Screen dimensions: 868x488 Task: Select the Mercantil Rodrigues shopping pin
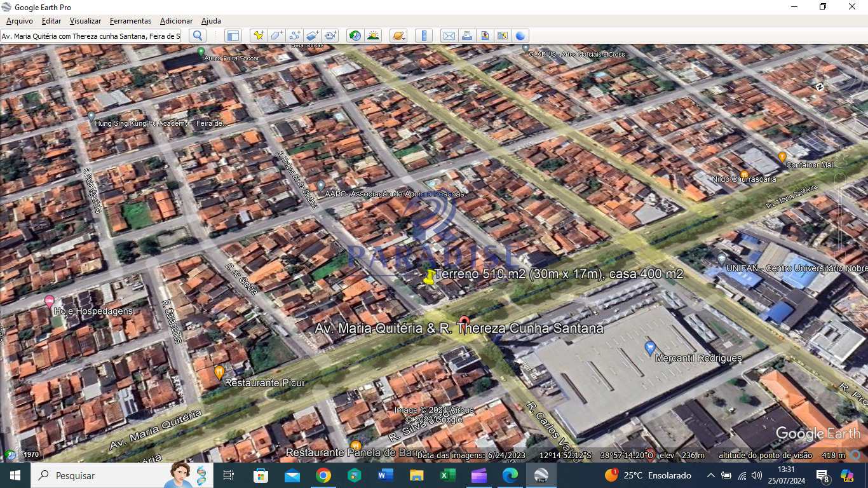(x=649, y=348)
